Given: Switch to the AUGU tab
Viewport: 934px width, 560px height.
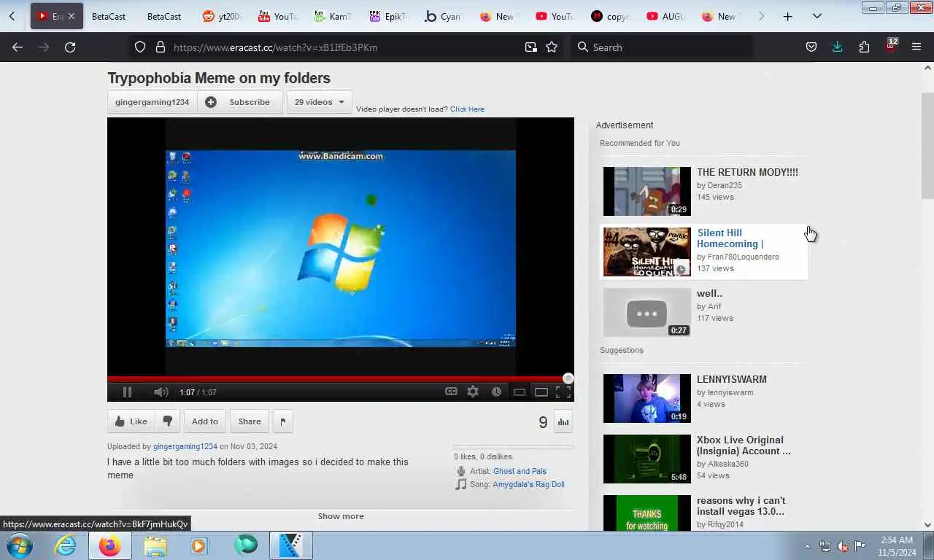Looking at the screenshot, I should [665, 16].
